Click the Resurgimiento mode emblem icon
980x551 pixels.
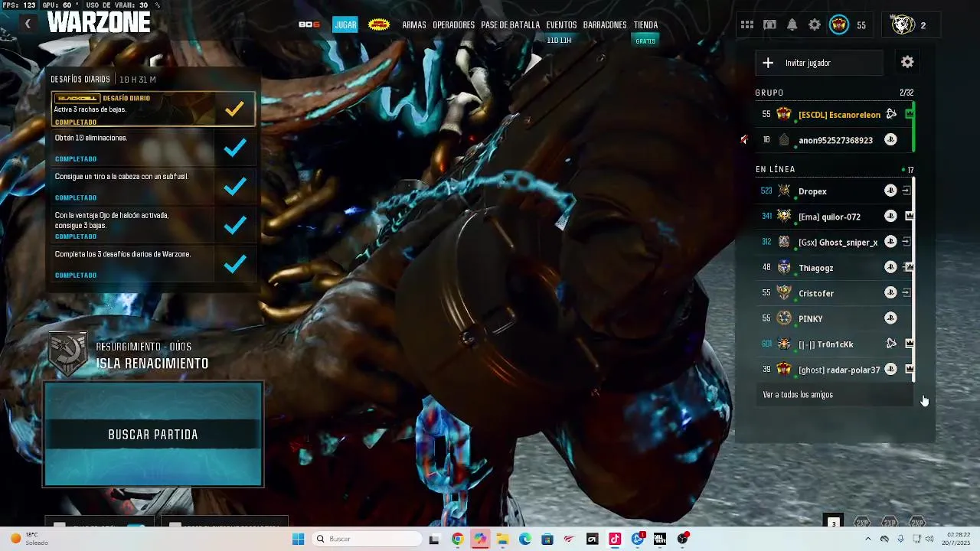[x=68, y=354]
